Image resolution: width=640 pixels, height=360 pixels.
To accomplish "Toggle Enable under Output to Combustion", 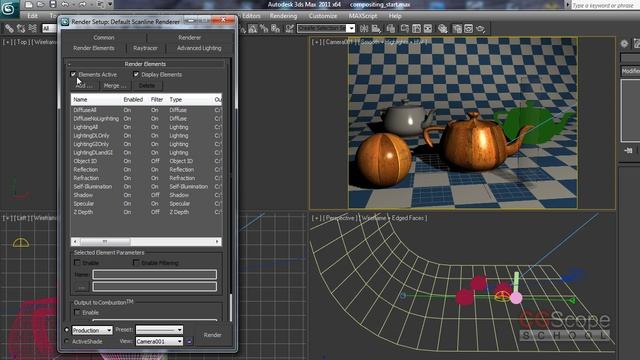I will tap(77, 312).
